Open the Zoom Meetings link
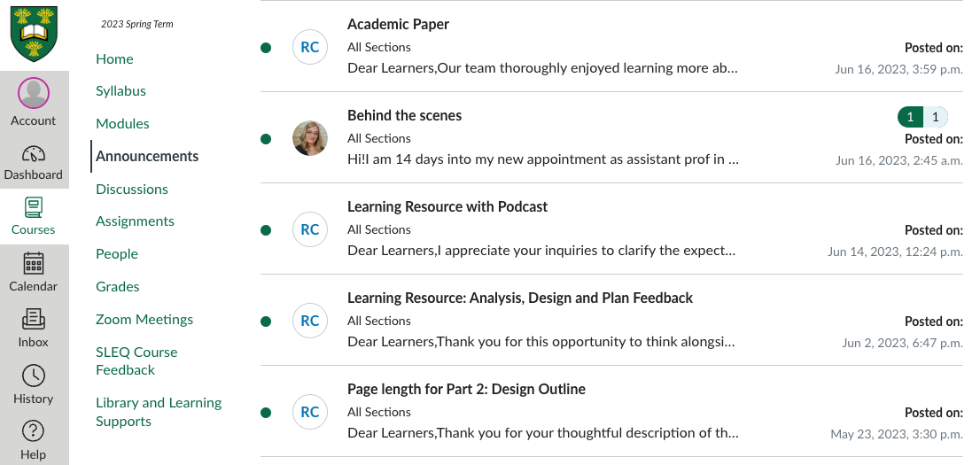Screen dimensions: 980x465 [x=144, y=320]
